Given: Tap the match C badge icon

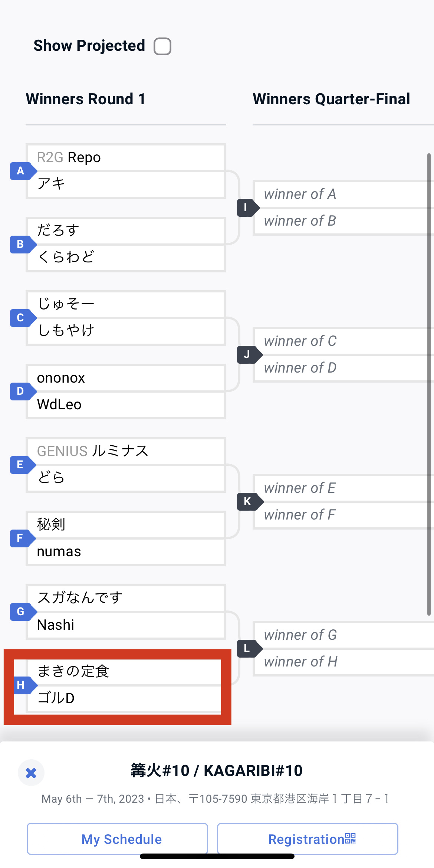Looking at the screenshot, I should 22,318.
